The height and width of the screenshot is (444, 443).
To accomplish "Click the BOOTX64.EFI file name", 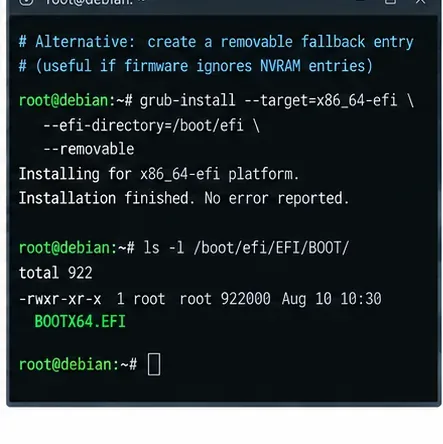I will click(80, 322).
